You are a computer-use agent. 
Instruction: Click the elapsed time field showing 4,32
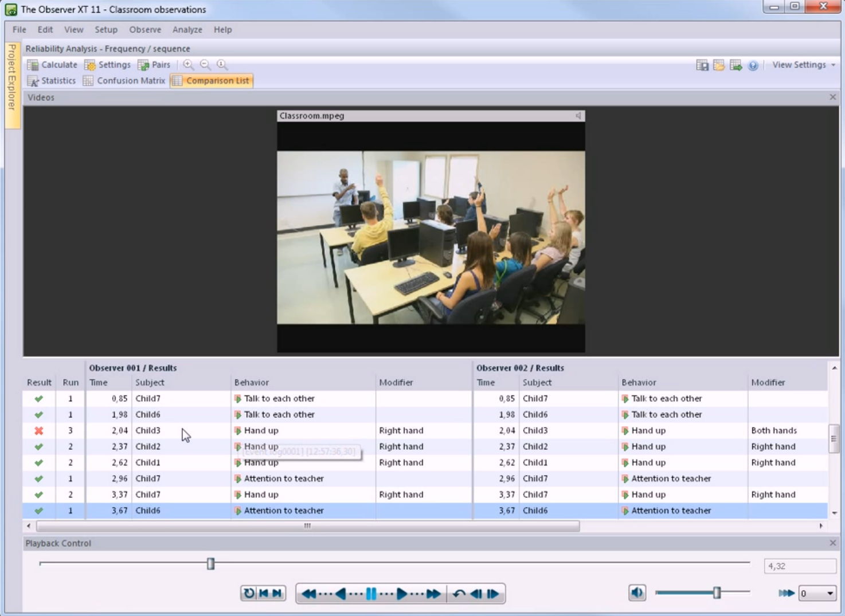coord(800,566)
